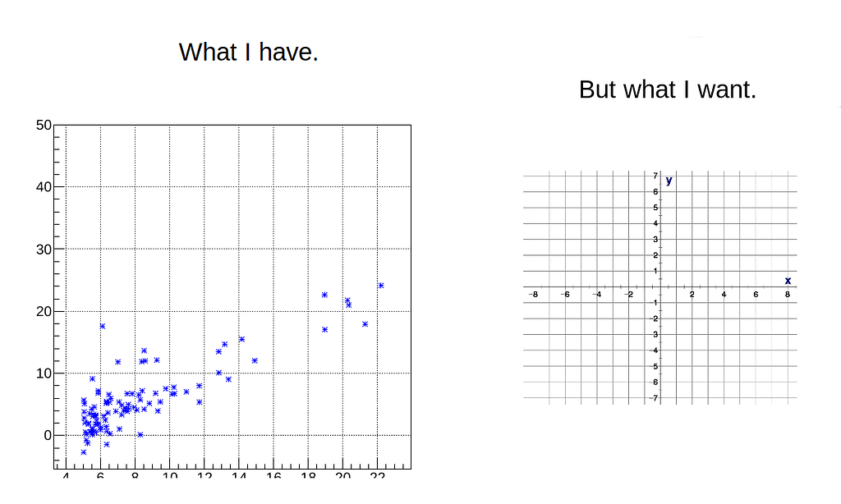The height and width of the screenshot is (504, 841).
Task: Click the -8 tick label on the grid's x-axis
Action: tap(533, 294)
